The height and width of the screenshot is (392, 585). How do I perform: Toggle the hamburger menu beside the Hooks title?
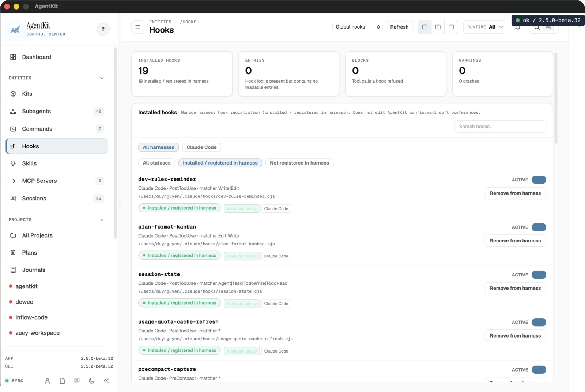point(138,27)
